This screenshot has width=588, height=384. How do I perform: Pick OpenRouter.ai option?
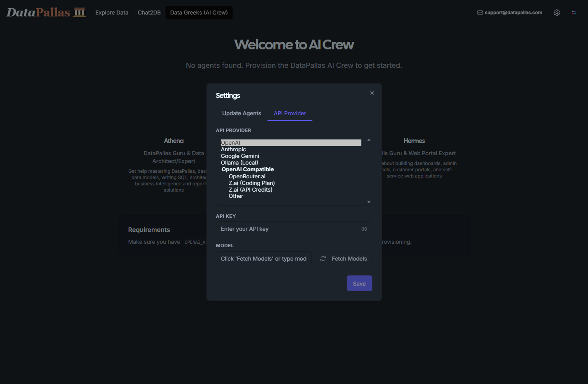(291, 176)
